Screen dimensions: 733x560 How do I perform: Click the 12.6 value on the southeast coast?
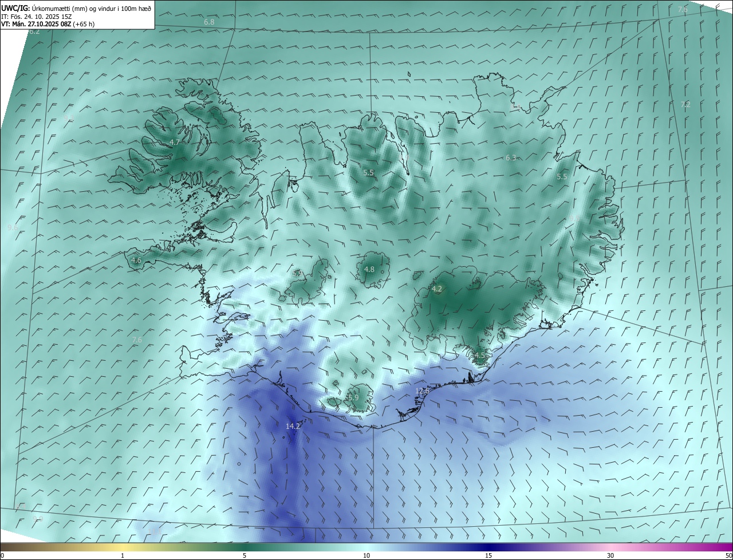(x=422, y=391)
